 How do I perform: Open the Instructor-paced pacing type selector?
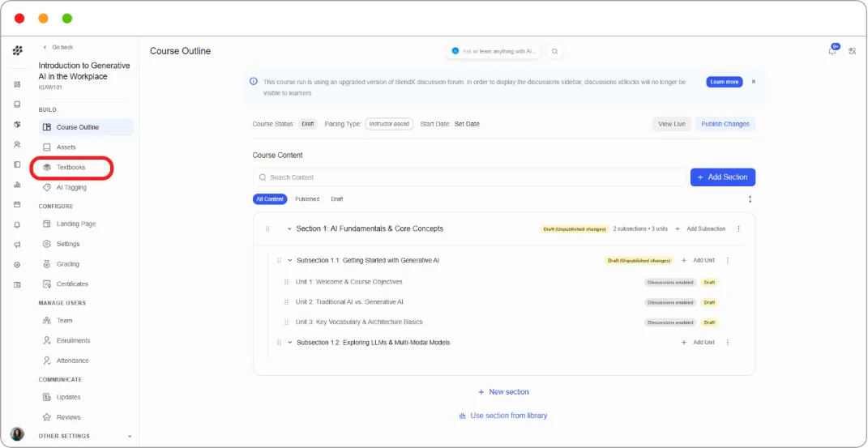tap(389, 124)
